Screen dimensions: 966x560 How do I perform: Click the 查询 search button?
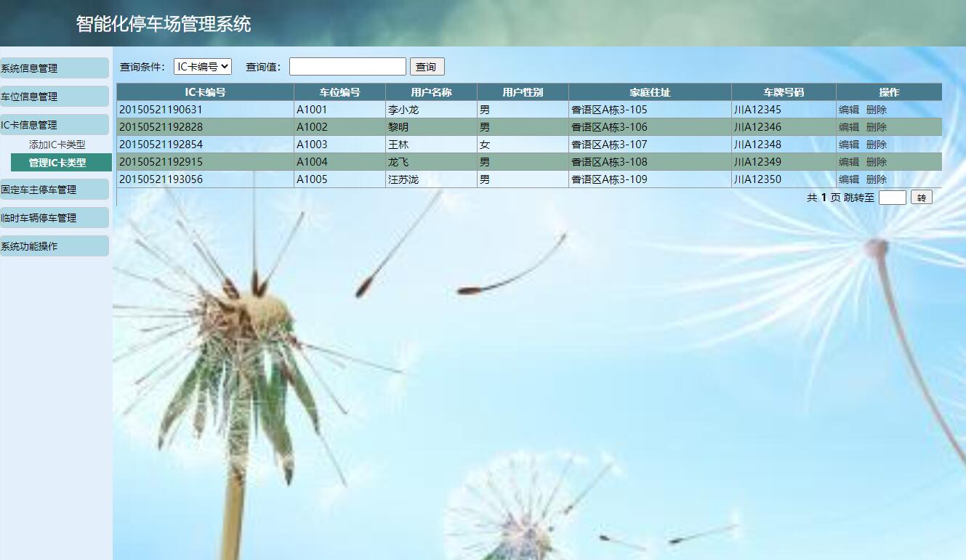pyautogui.click(x=427, y=66)
